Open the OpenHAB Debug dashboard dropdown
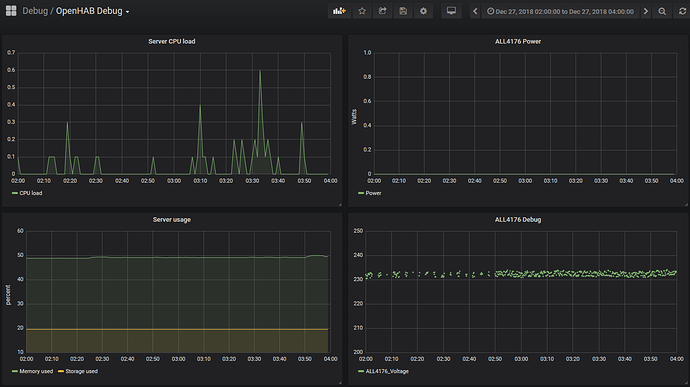The height and width of the screenshot is (387, 690). [x=92, y=11]
